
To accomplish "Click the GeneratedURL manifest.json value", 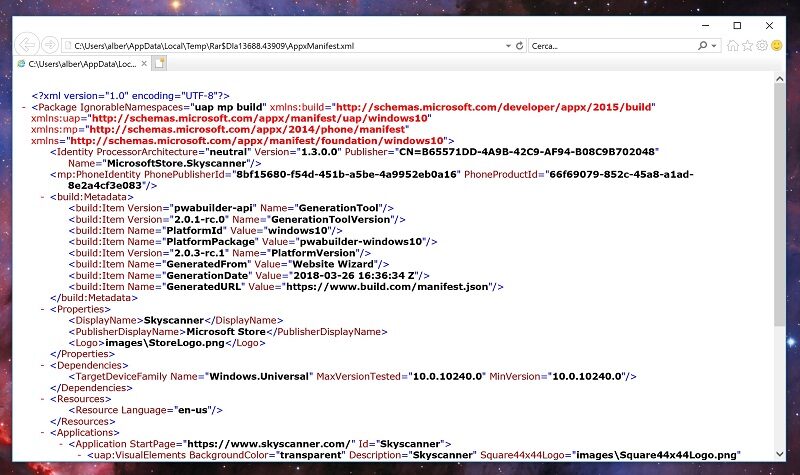I will [x=387, y=287].
